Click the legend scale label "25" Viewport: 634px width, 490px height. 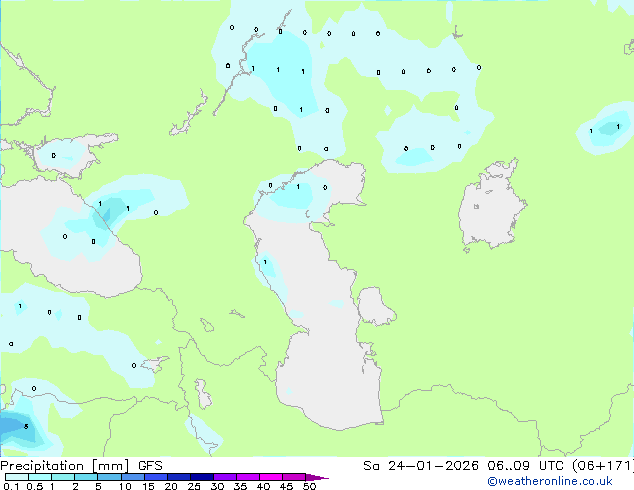tap(194, 486)
